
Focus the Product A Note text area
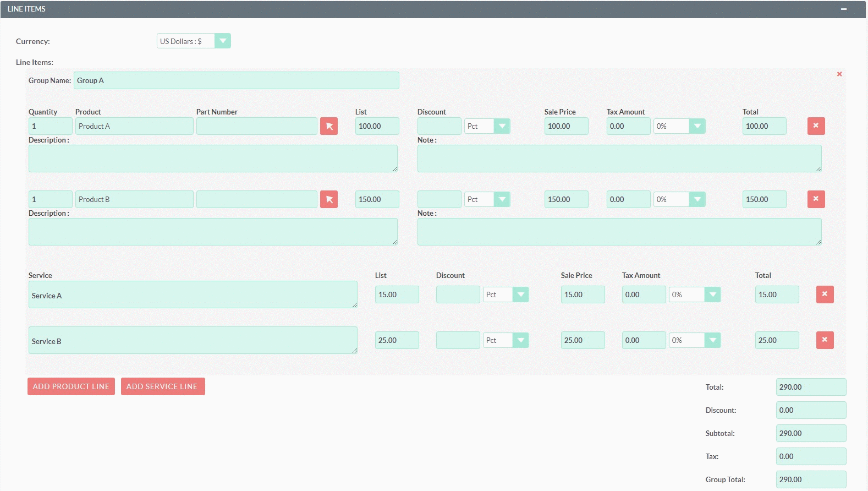click(x=619, y=159)
